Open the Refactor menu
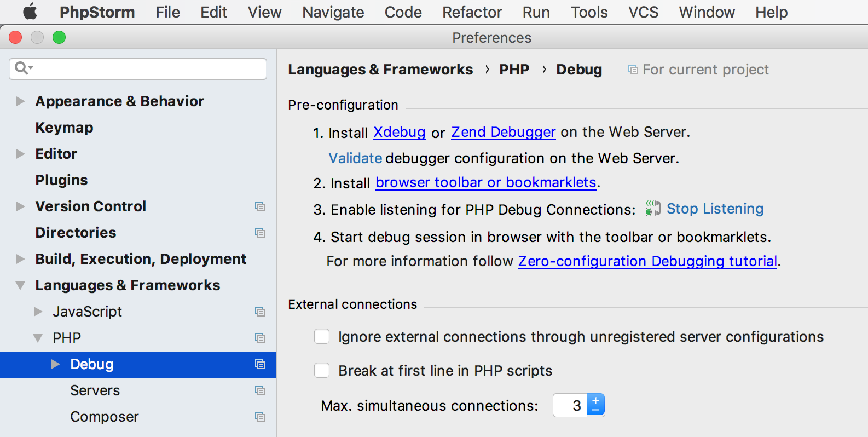This screenshot has width=868, height=437. (472, 12)
